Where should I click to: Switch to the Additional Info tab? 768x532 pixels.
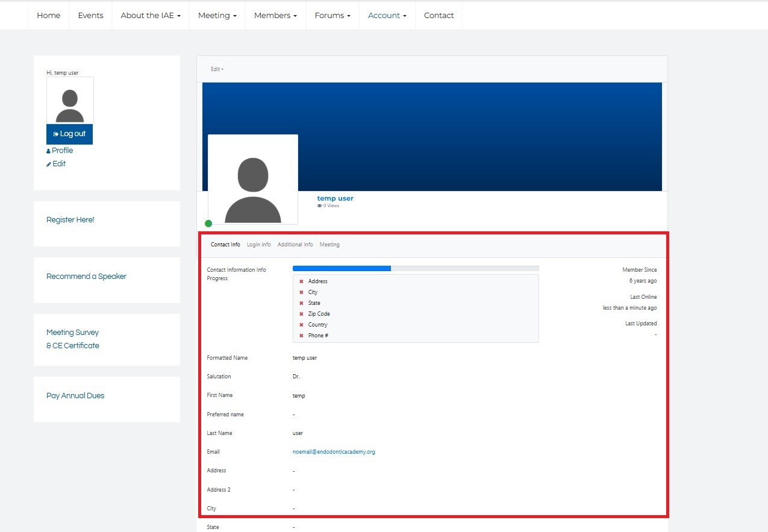pos(295,245)
